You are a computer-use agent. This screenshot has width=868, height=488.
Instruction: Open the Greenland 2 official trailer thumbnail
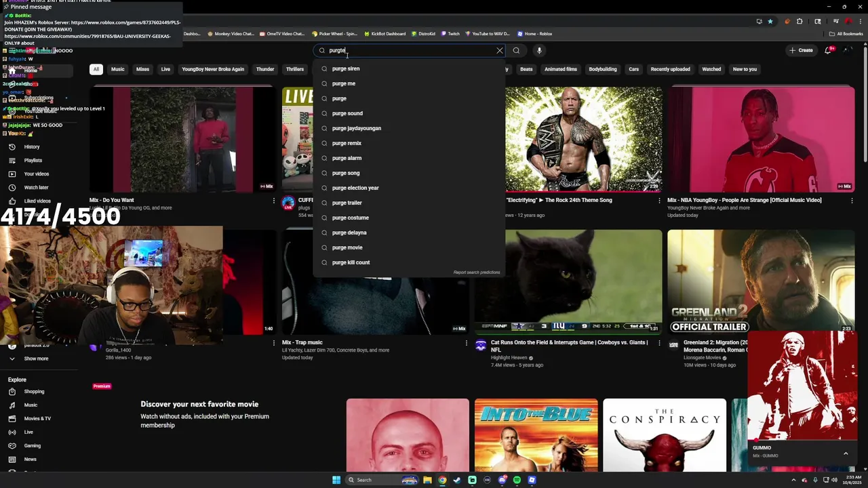(x=761, y=281)
